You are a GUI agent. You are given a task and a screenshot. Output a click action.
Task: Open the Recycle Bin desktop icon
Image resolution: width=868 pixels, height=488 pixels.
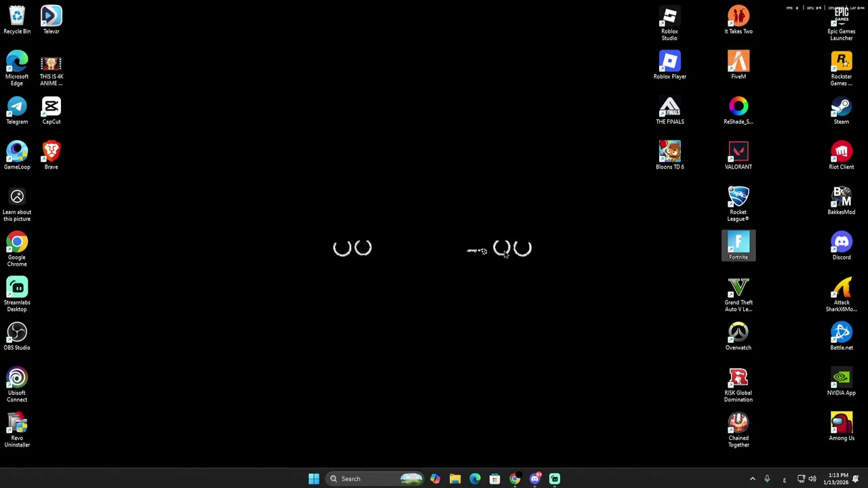pyautogui.click(x=17, y=20)
